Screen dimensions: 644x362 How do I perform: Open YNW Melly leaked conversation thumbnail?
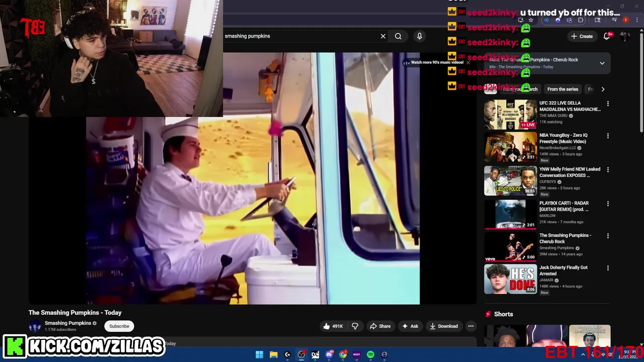click(510, 180)
